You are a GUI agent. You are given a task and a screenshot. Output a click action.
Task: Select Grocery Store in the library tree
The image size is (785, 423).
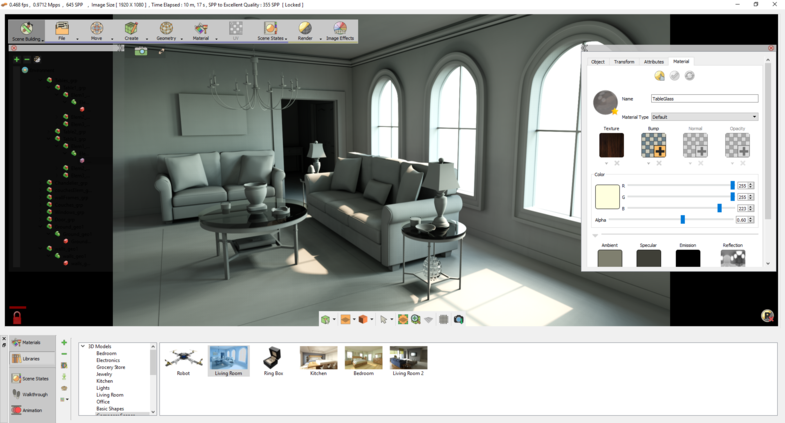click(112, 367)
